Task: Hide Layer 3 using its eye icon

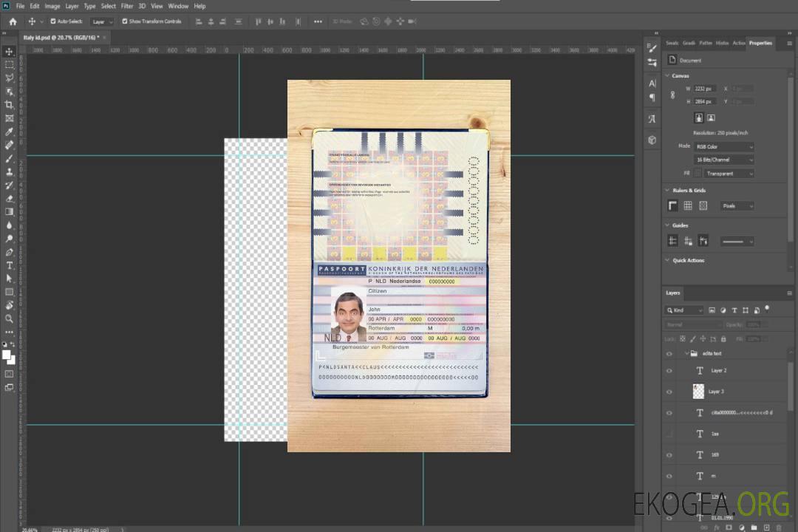Action: pyautogui.click(x=669, y=392)
